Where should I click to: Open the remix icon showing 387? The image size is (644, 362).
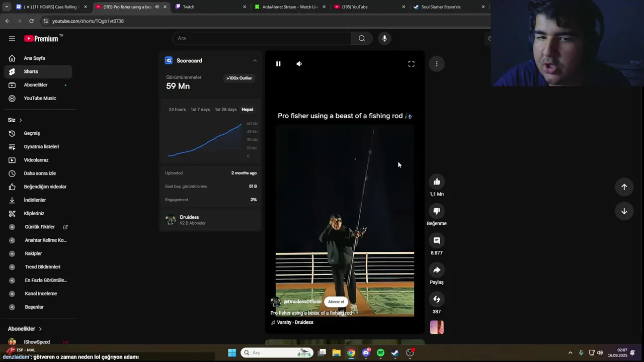[437, 299]
